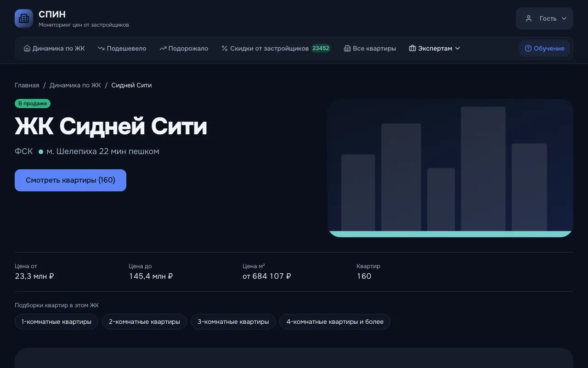The width and height of the screenshot is (588, 368).
Task: Click the Мониторинг цен от застройщиков tagline
Action: click(84, 25)
